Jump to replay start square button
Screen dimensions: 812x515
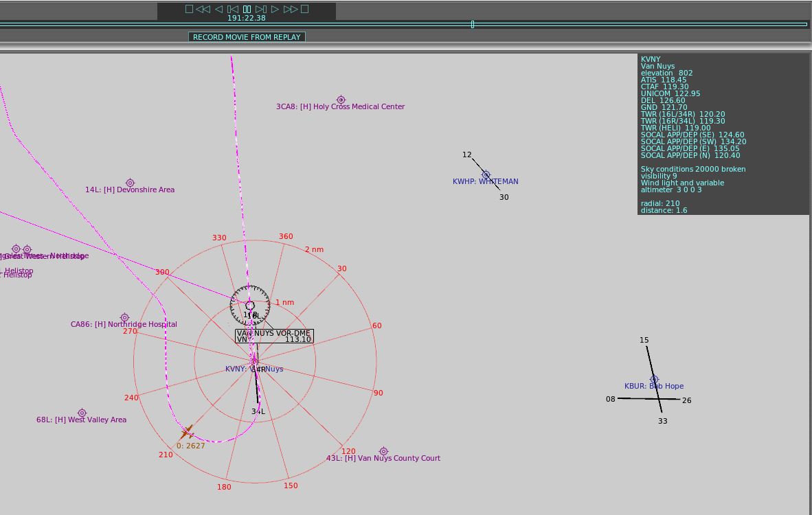point(189,9)
